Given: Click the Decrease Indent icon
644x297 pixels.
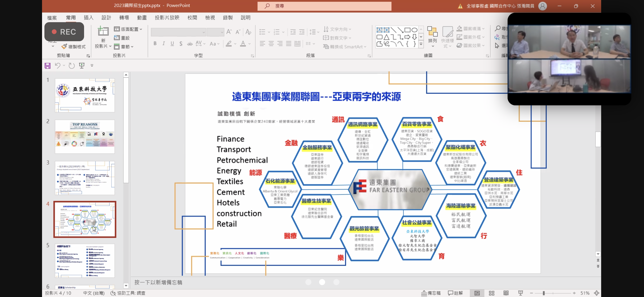Looking at the screenshot, I should point(293,32).
